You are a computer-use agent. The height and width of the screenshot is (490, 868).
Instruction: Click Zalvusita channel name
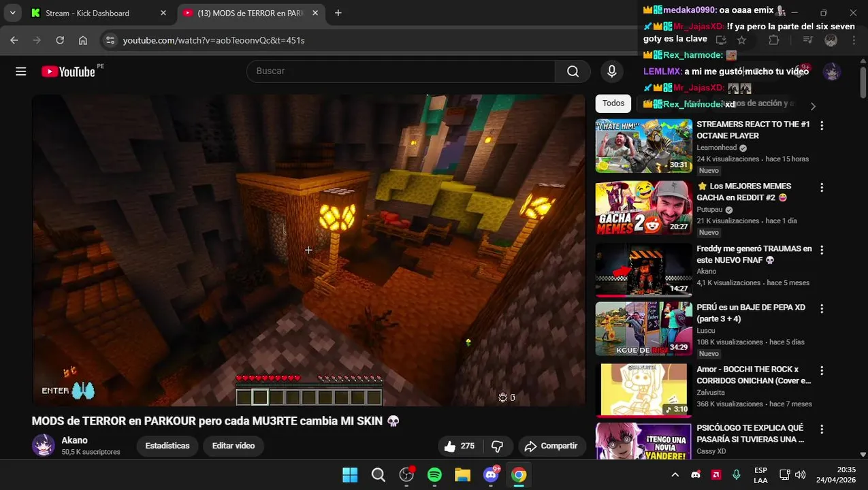[711, 393]
